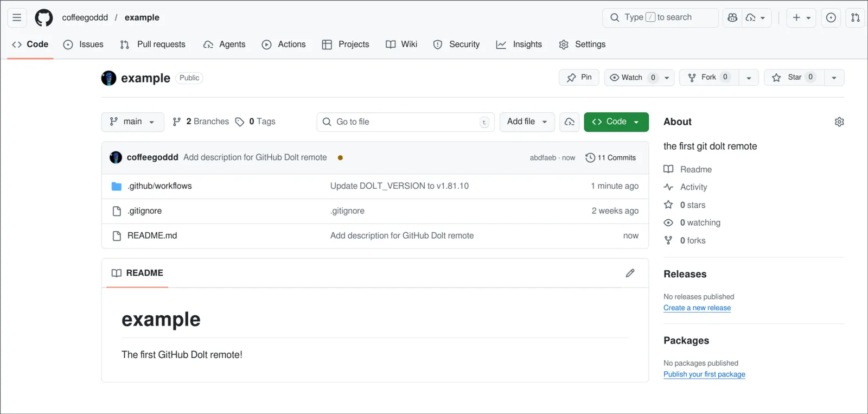Click the star icon next to 0 stars
Screen dimensions: 868x414
click(x=668, y=205)
